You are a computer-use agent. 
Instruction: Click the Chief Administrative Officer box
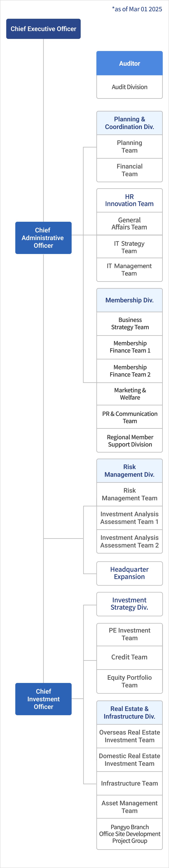tap(43, 237)
